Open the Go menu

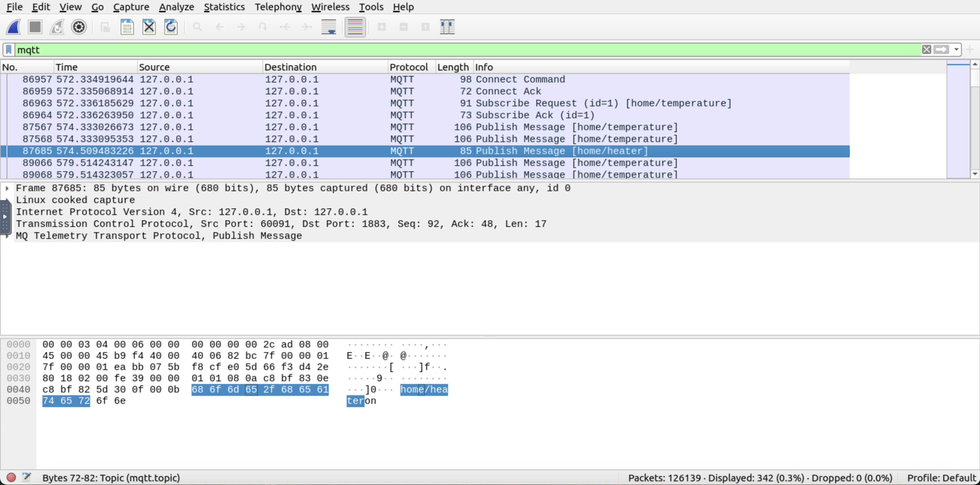[97, 7]
